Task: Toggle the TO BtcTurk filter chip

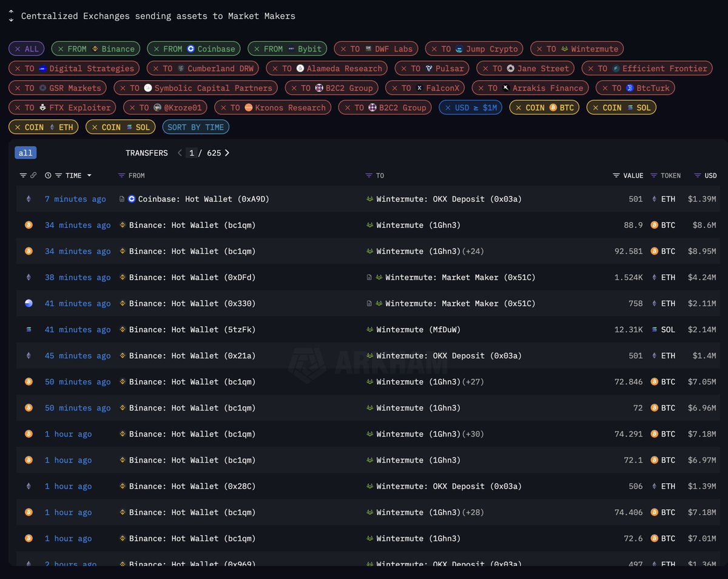Action: (x=635, y=88)
